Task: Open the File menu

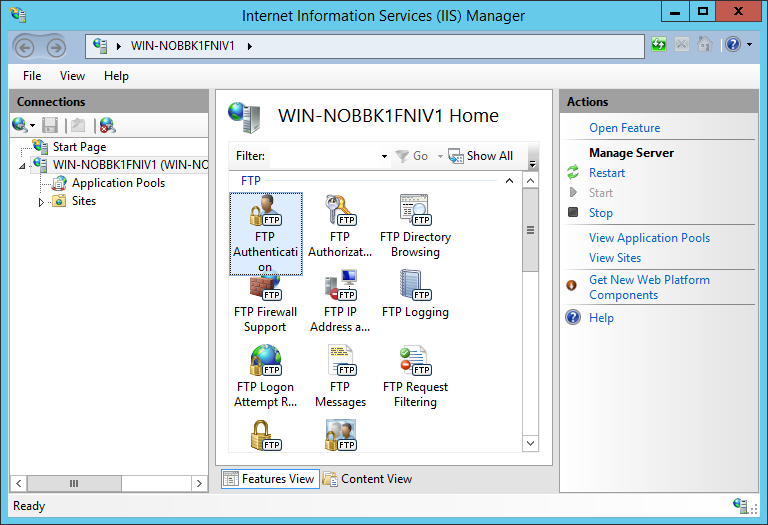Action: click(32, 76)
